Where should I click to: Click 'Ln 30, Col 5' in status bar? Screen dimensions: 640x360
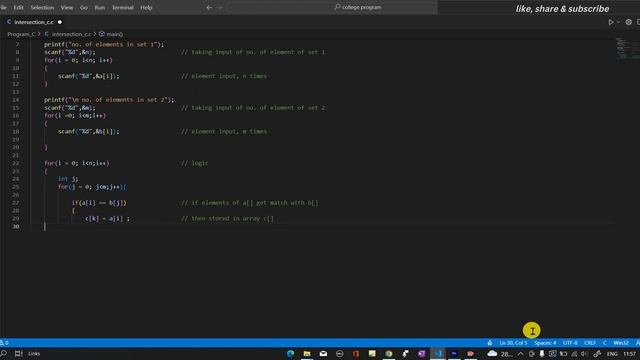tap(513, 343)
